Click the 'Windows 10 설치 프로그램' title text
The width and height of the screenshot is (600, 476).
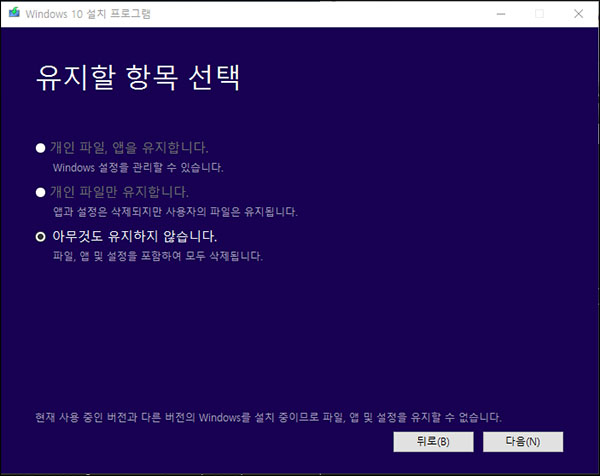tap(88, 14)
